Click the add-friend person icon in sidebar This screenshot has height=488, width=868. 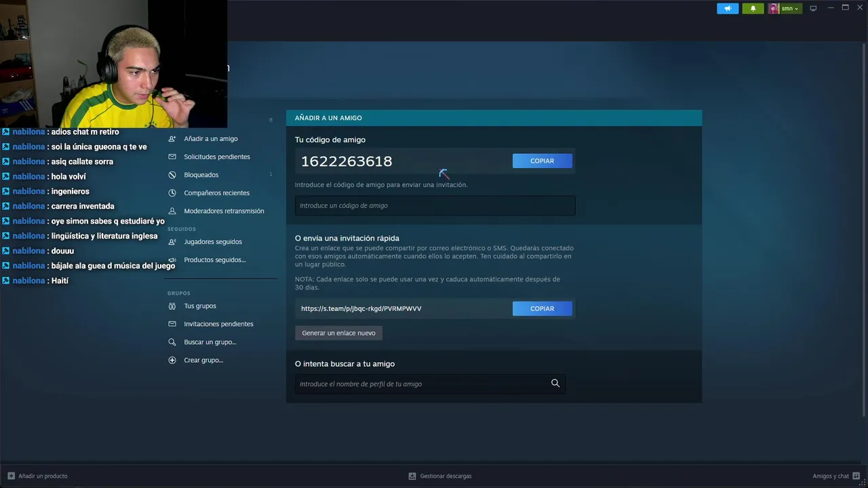(172, 139)
